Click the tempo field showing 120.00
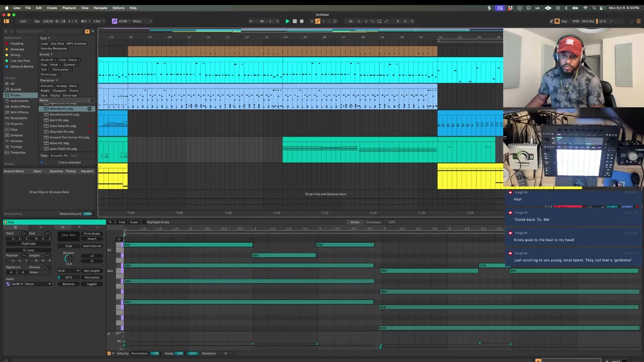The width and height of the screenshot is (644, 362). click(48, 21)
